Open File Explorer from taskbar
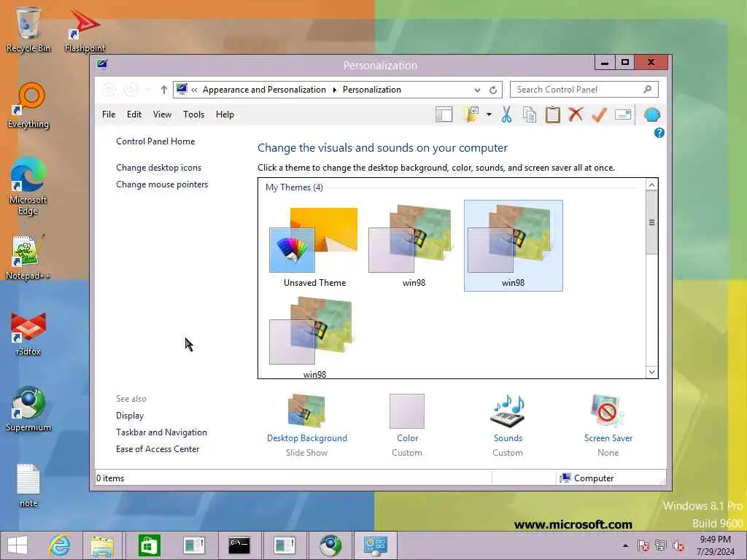This screenshot has width=747, height=560. click(x=102, y=545)
